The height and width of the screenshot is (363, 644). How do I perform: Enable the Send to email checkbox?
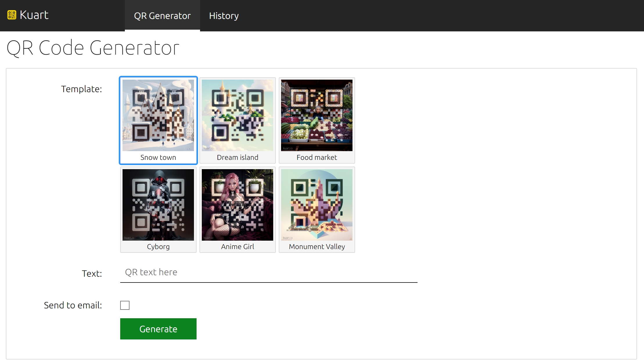(125, 305)
